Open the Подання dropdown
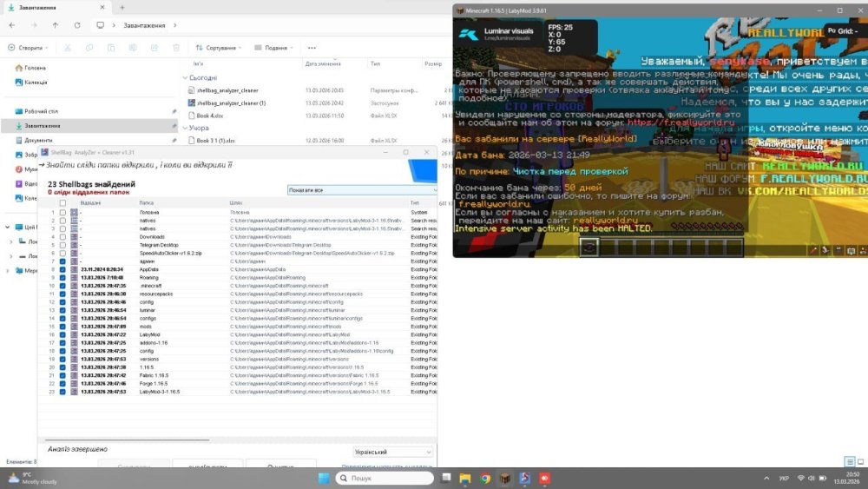The width and height of the screenshot is (868, 489). click(x=273, y=48)
